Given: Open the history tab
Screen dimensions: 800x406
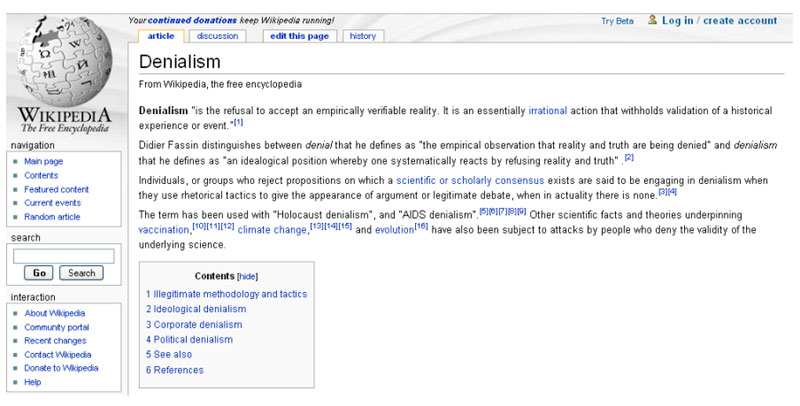Looking at the screenshot, I should click(x=363, y=36).
